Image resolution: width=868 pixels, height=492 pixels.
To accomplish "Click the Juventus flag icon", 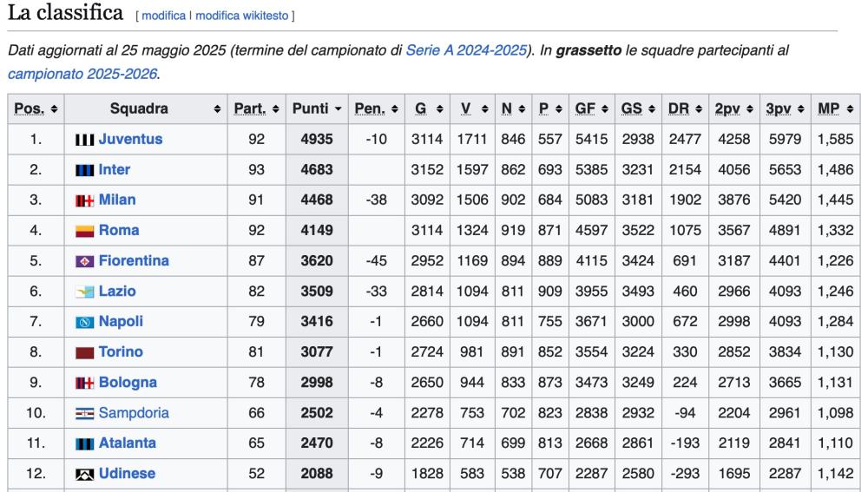I will tap(84, 140).
